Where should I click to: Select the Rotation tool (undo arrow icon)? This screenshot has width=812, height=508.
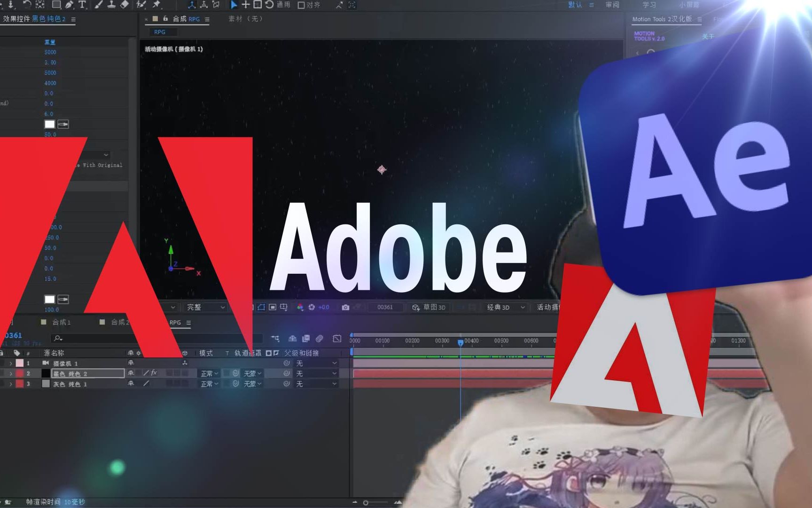point(27,5)
